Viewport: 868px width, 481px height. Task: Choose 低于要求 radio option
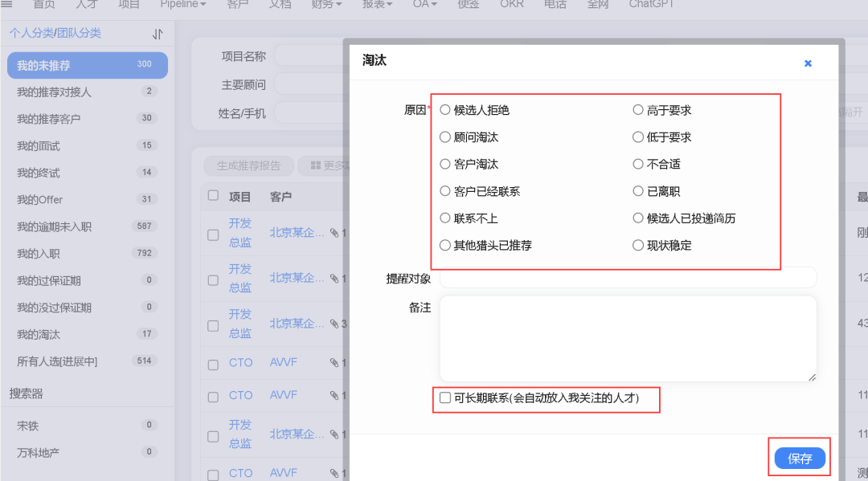tap(638, 137)
